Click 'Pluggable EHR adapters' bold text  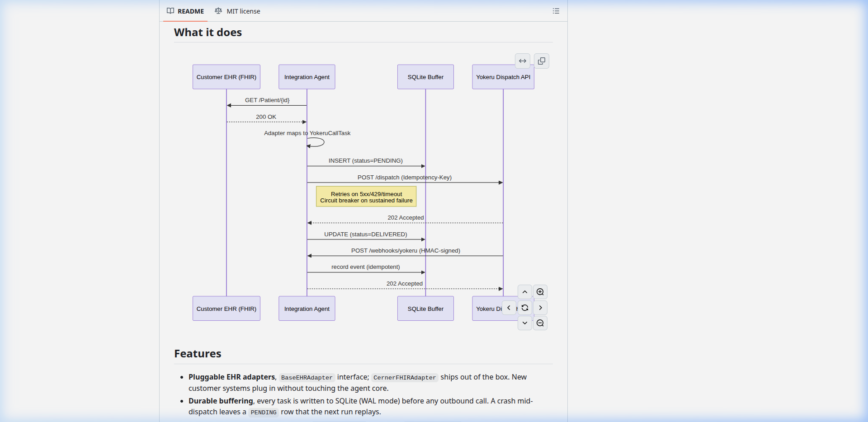(231, 377)
